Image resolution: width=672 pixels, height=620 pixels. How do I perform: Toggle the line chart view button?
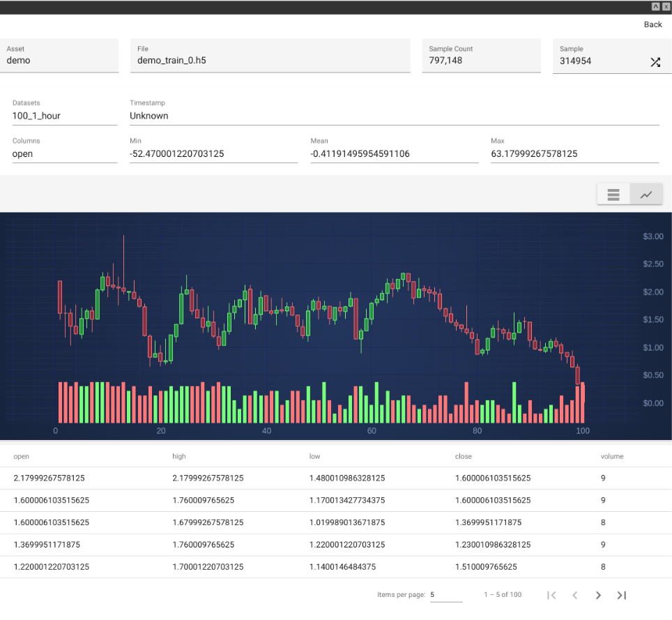tap(646, 195)
